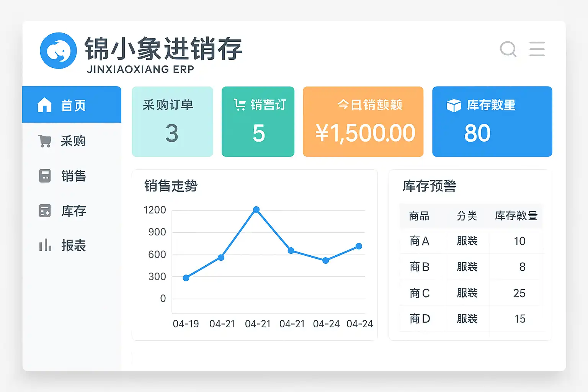The image size is (588, 392).
Task: Go to 首页 in the sidebar
Action: click(72, 105)
